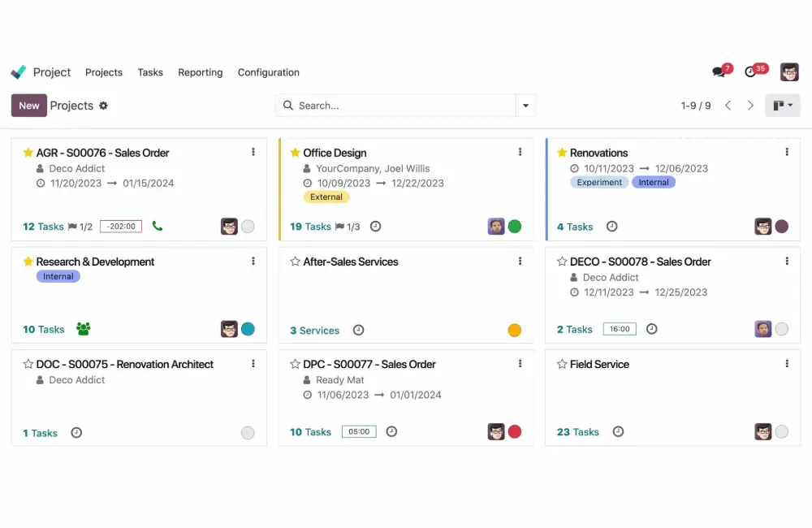
Task: Click the red status dot on DPC - S00077
Action: [x=515, y=431]
